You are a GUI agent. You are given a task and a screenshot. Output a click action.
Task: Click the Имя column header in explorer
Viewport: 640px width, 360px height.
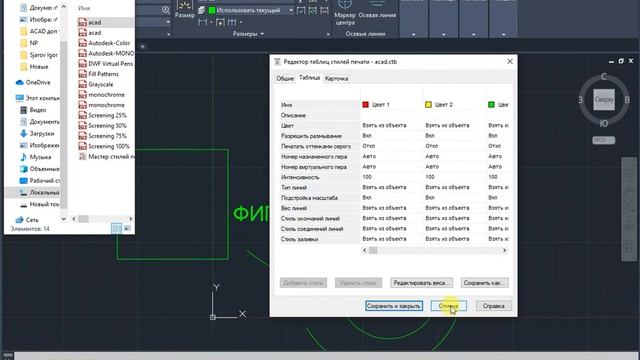84,8
